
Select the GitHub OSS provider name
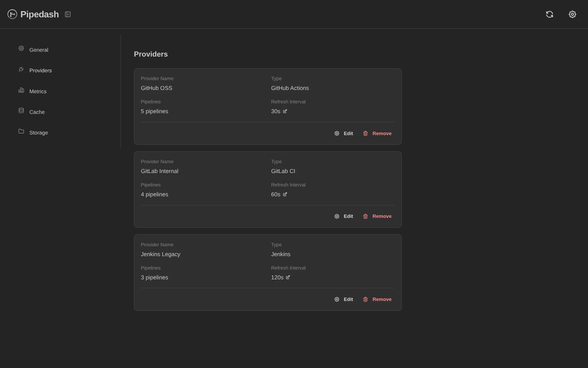pos(156,88)
